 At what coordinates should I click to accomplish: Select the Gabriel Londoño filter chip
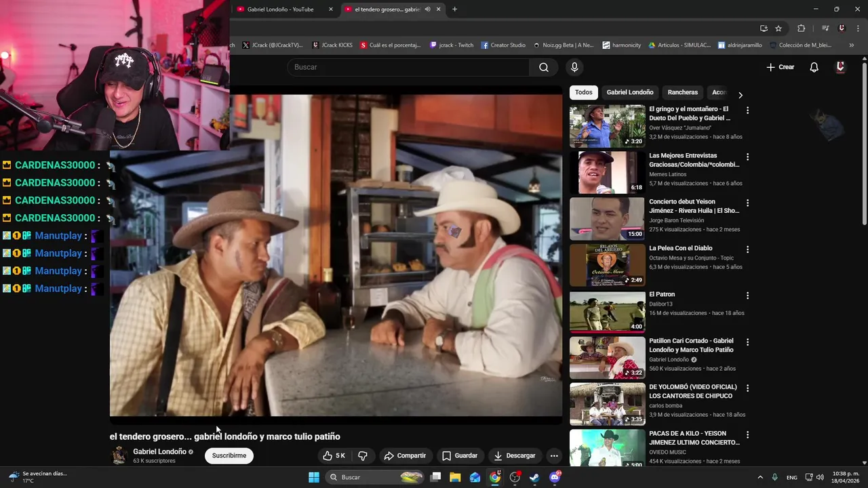pos(630,92)
